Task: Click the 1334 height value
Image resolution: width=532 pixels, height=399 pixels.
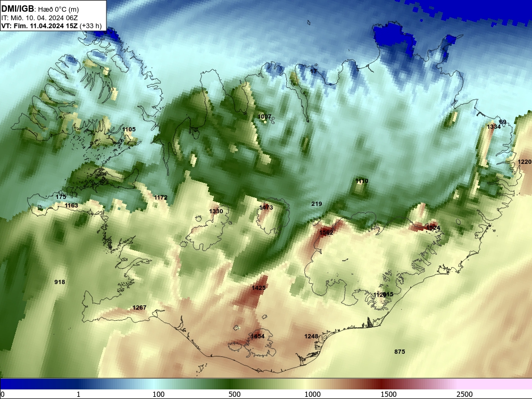Action: [494, 127]
